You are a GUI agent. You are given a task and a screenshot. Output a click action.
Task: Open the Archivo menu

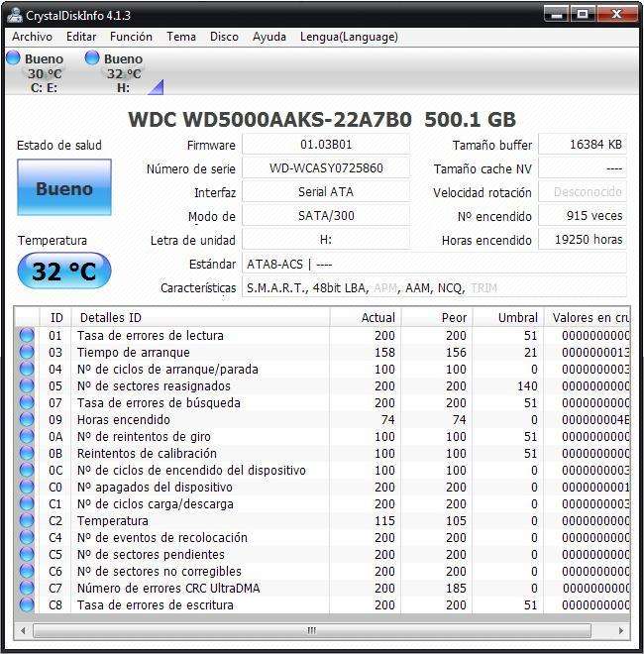pyautogui.click(x=32, y=37)
